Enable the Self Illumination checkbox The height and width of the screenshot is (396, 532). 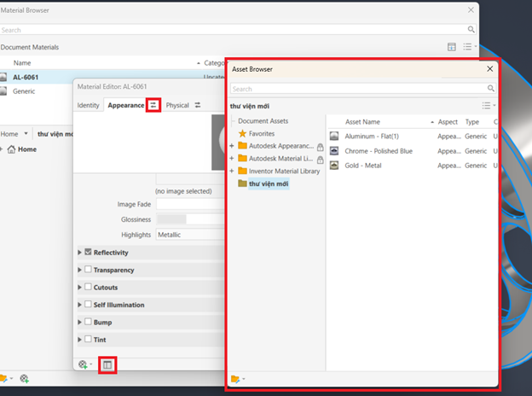(x=88, y=304)
